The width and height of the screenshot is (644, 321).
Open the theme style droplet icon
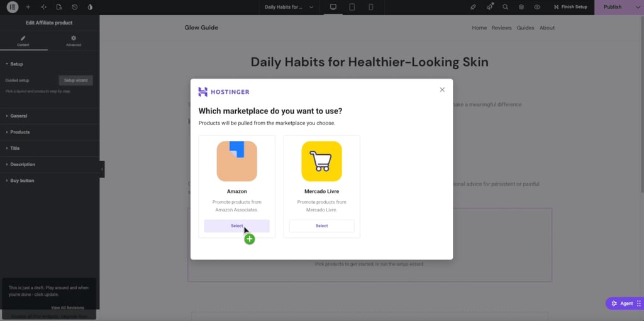coord(91,7)
